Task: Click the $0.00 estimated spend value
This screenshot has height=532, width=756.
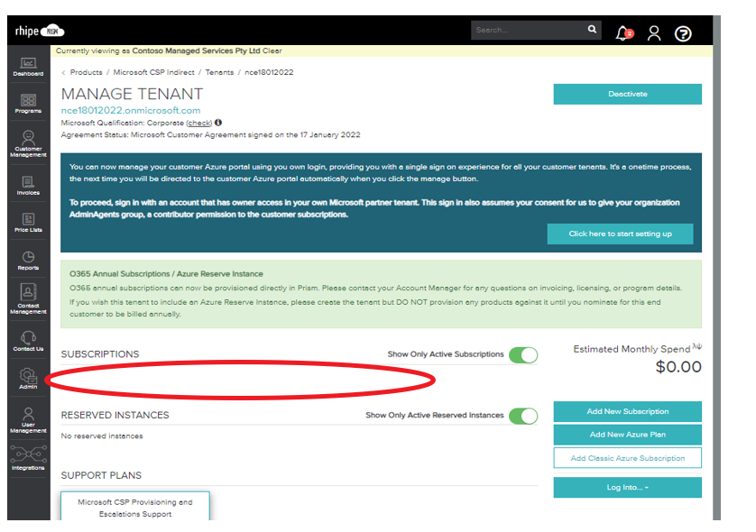Action: [x=678, y=367]
